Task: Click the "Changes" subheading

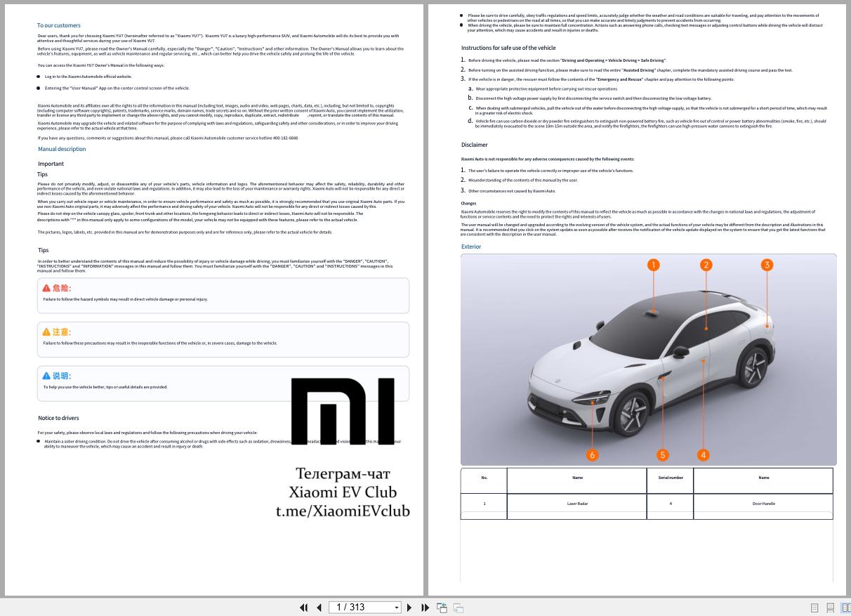Action: [x=468, y=204]
